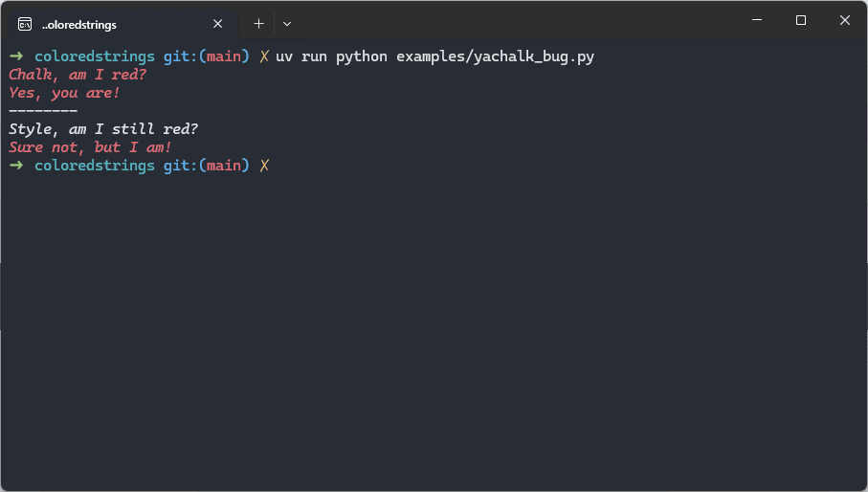Click the 'Chalk, am I red?' output line

(x=78, y=75)
